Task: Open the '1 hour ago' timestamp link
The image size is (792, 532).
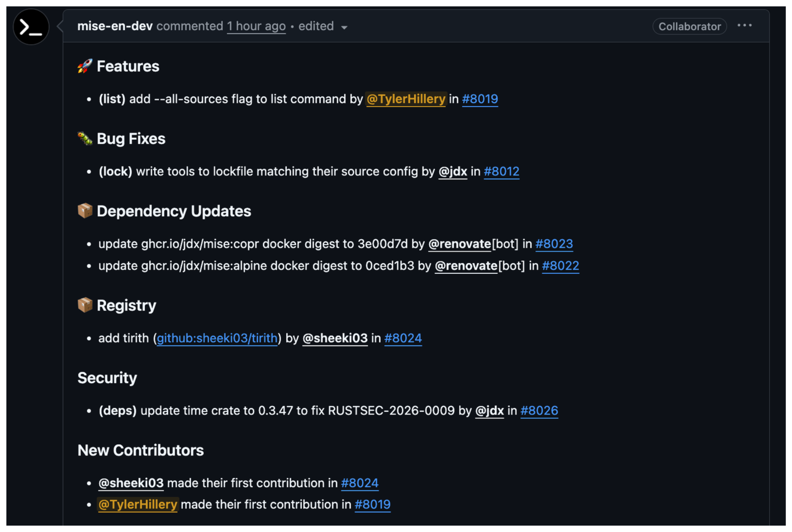Action: (x=256, y=26)
